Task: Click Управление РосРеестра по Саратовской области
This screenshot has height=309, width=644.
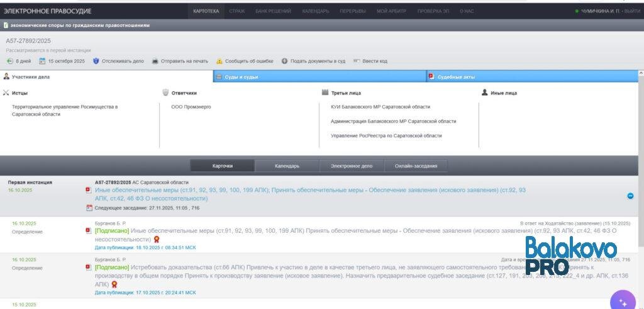Action: [x=387, y=135]
